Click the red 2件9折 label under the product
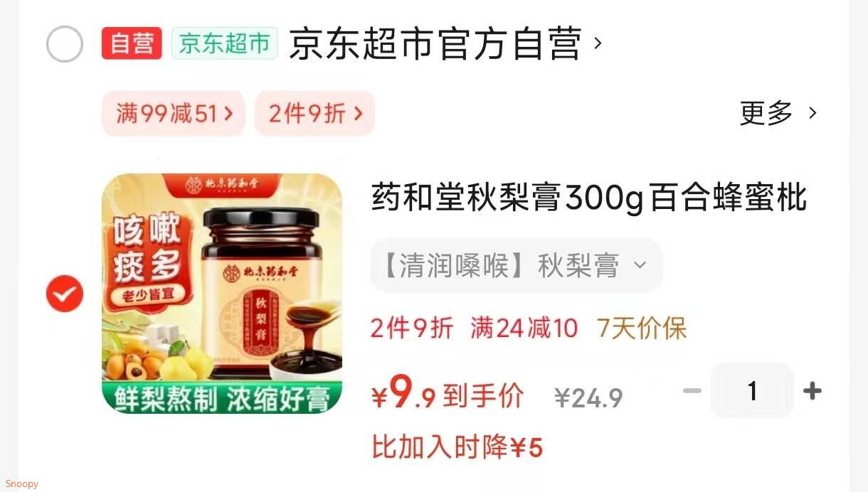Viewport: 868px width, 492px height. 412,328
